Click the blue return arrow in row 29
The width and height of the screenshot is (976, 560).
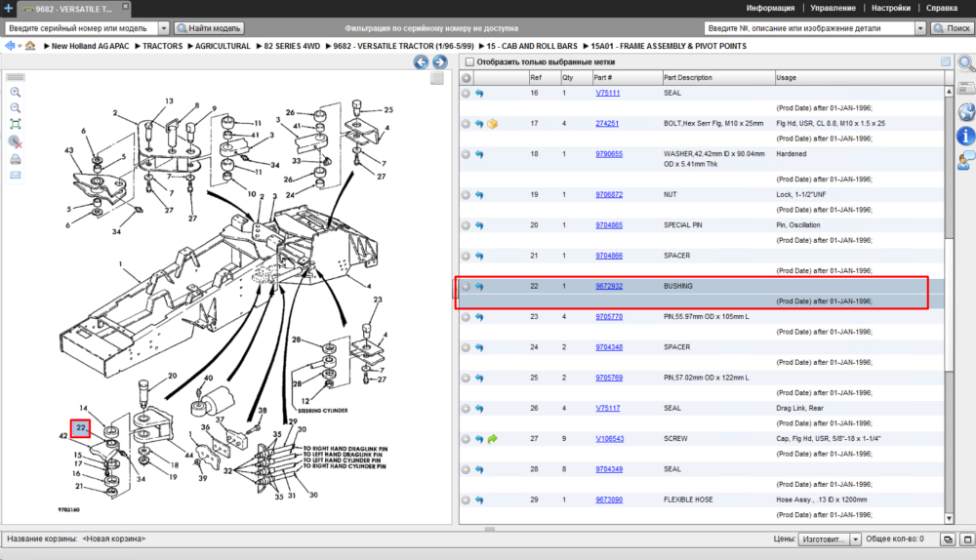click(x=479, y=500)
